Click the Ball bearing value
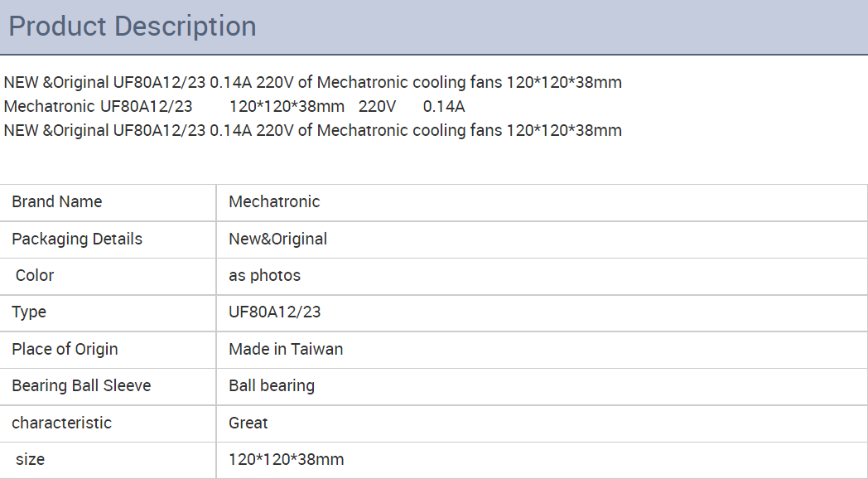Screen dimensions: 868x479 [x=272, y=385]
